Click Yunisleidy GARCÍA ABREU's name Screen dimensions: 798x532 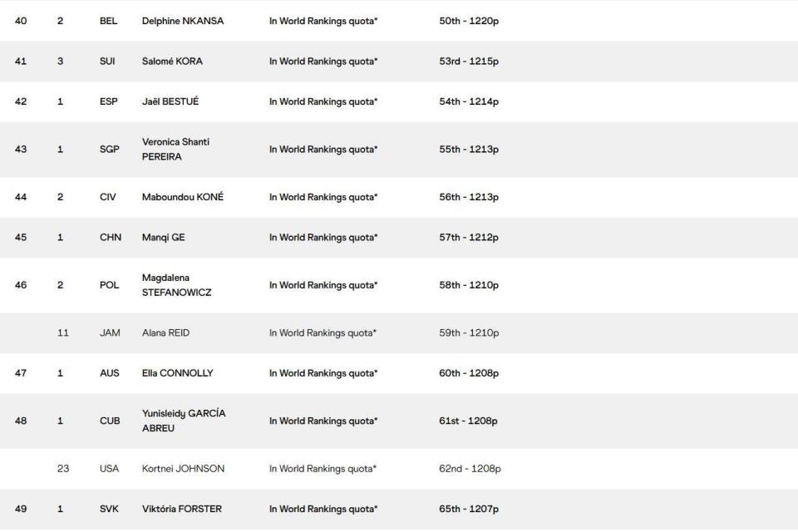[x=184, y=421]
